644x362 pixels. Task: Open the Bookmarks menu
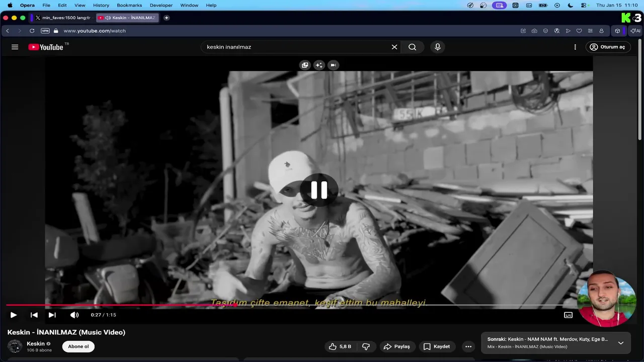[129, 5]
